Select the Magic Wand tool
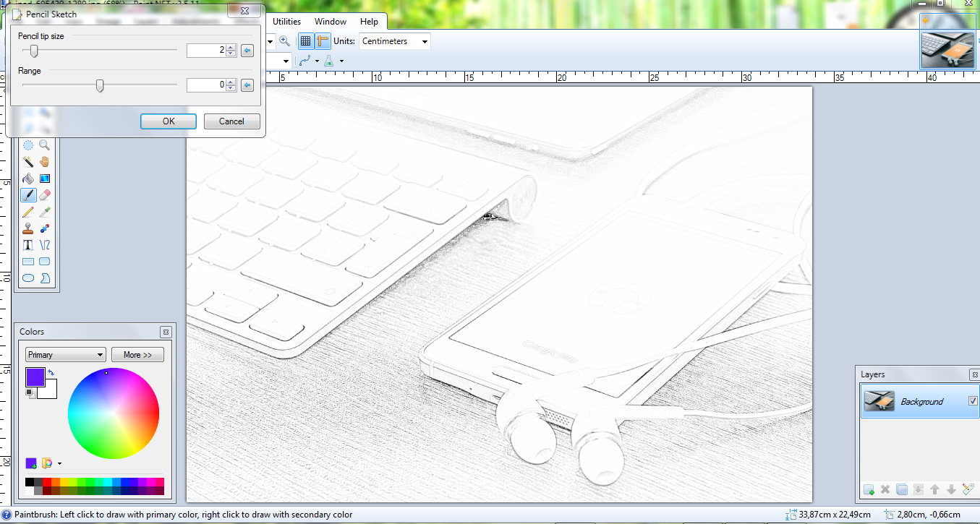 [28, 162]
